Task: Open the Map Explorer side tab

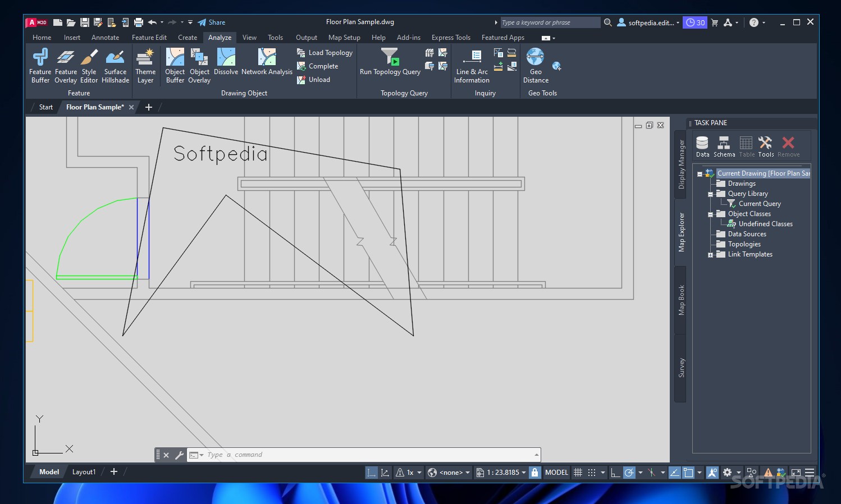Action: 681,232
